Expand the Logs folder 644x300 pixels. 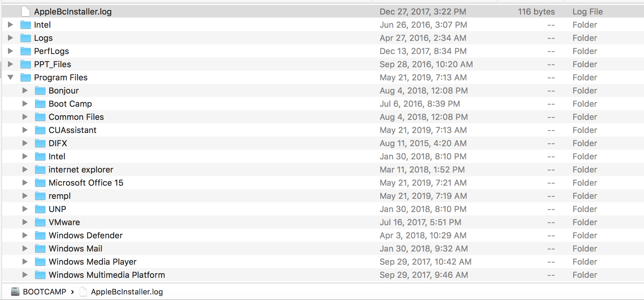click(10, 38)
